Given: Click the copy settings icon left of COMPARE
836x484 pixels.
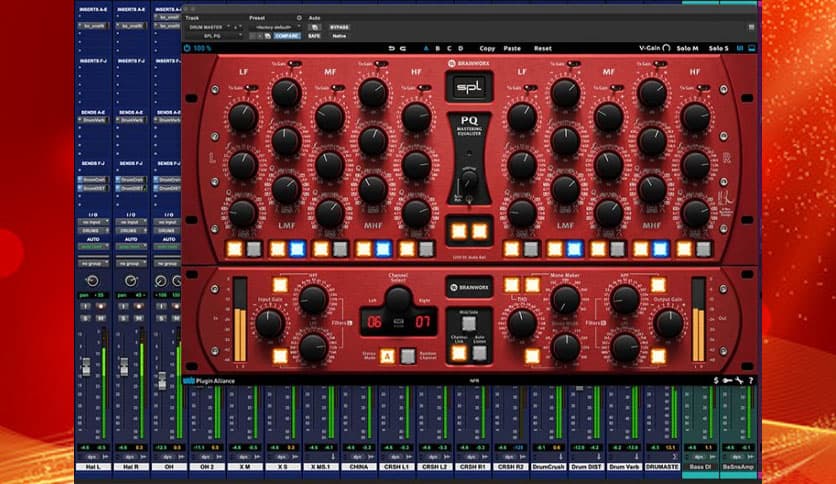Looking at the screenshot, I should tap(268, 36).
